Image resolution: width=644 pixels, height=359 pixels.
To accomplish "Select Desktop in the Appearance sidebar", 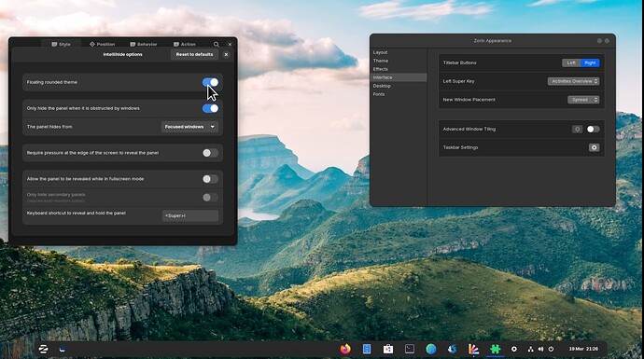I will click(x=382, y=86).
